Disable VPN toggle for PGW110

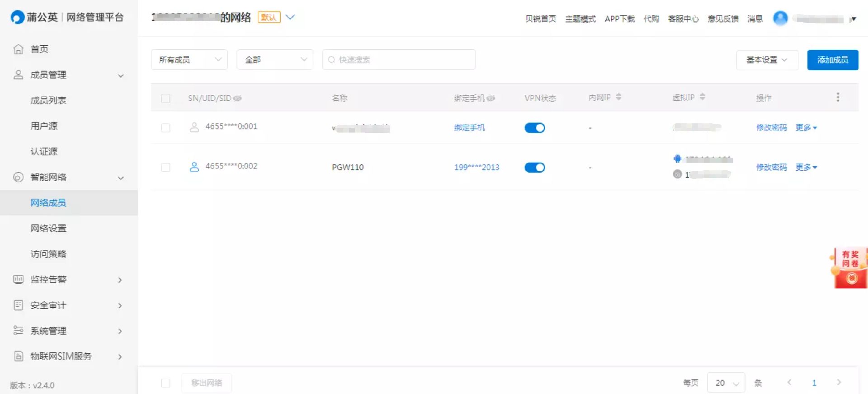pos(535,168)
